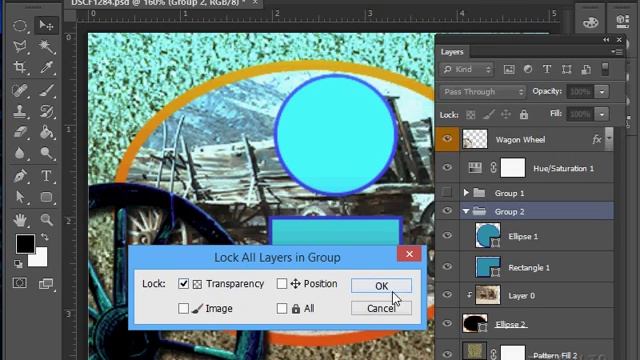640x360 pixels.
Task: Select the Healing Brush tool
Action: pos(20,90)
